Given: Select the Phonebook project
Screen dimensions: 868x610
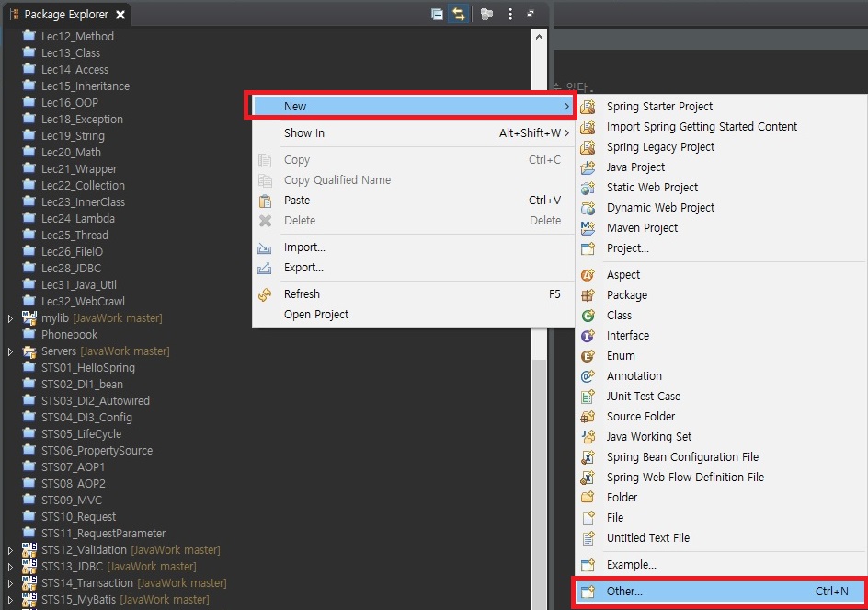Looking at the screenshot, I should click(69, 335).
